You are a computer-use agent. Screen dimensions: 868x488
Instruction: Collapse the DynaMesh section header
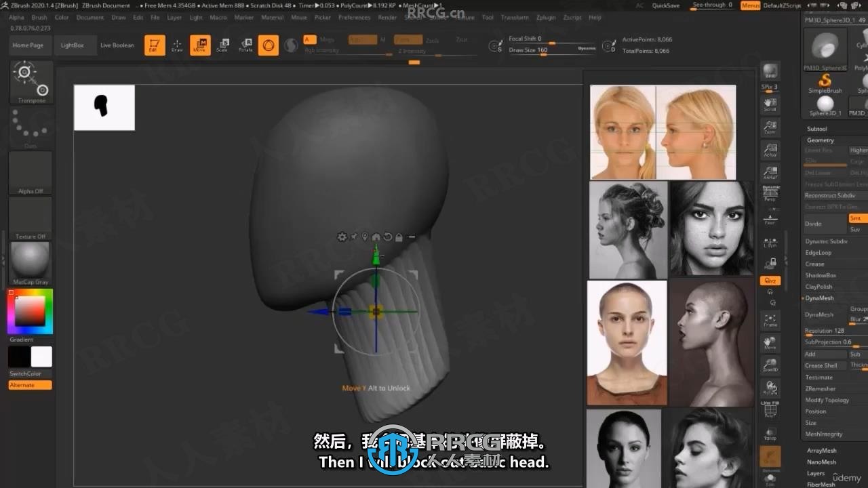tap(819, 298)
